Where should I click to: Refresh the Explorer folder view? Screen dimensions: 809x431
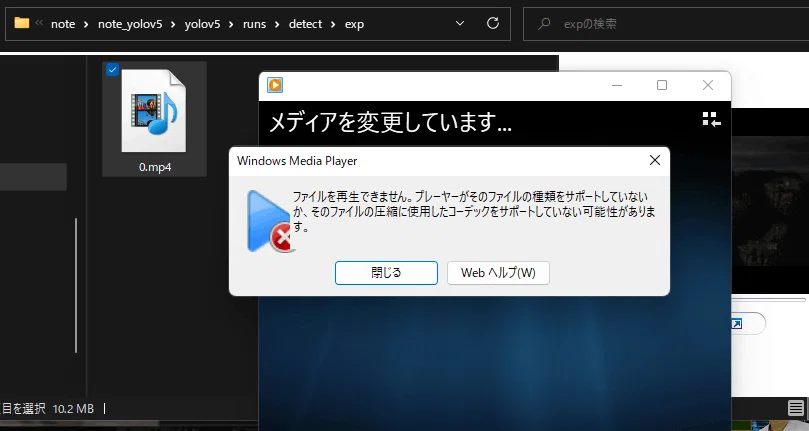coord(493,23)
